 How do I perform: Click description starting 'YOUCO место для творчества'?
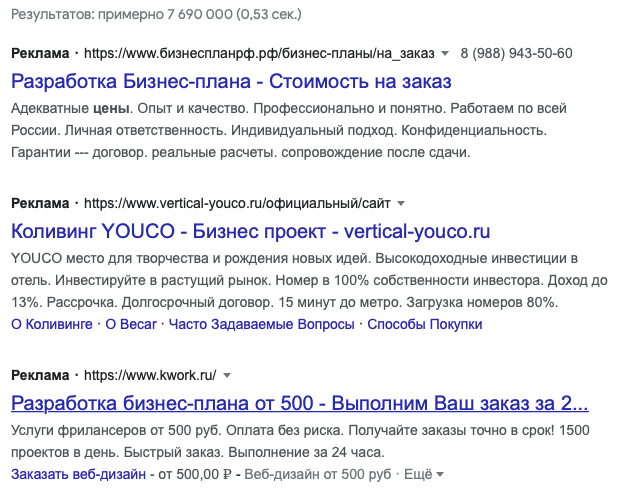pos(309,280)
